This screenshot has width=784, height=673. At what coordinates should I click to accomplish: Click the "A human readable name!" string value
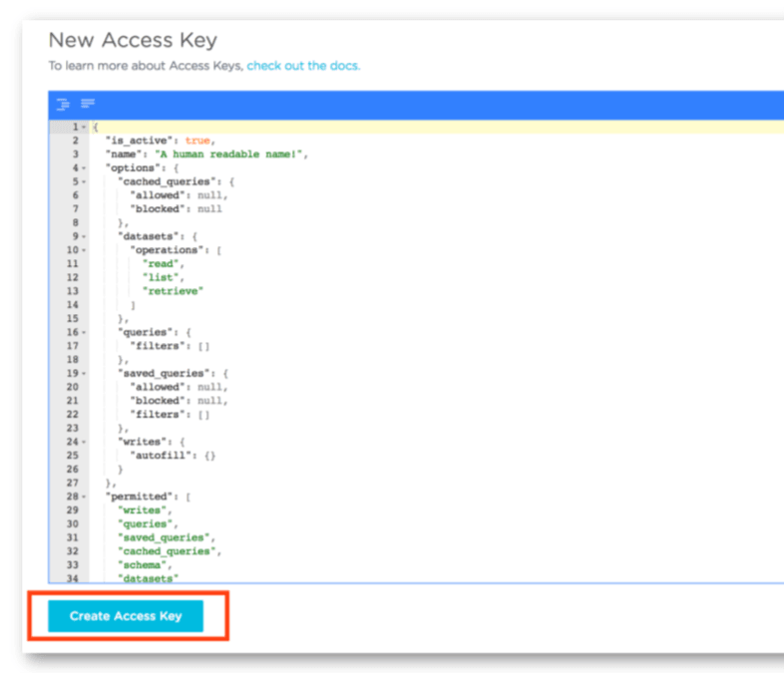[228, 155]
